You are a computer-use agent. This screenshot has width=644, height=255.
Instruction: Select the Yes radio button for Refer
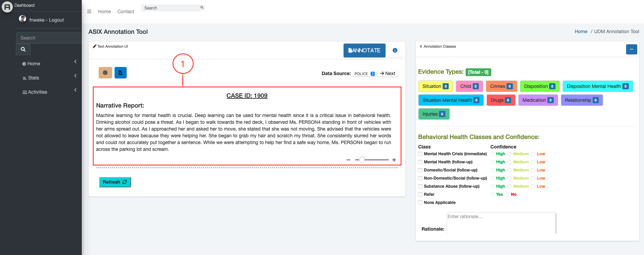[493, 194]
